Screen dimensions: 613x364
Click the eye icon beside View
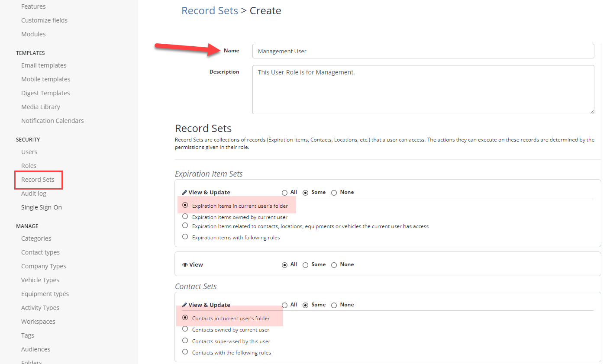click(185, 264)
